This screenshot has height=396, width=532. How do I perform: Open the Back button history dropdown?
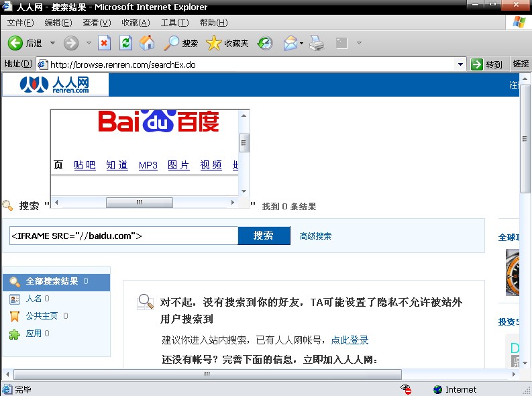point(52,43)
